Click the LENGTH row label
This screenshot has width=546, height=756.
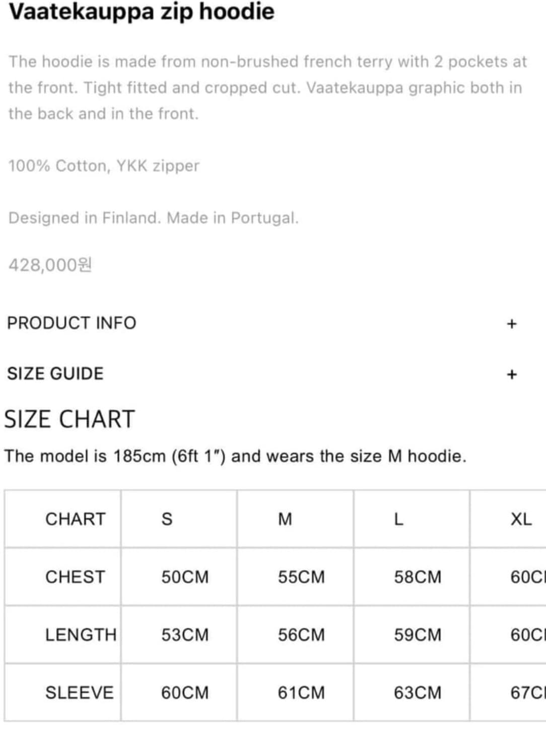[x=81, y=635]
